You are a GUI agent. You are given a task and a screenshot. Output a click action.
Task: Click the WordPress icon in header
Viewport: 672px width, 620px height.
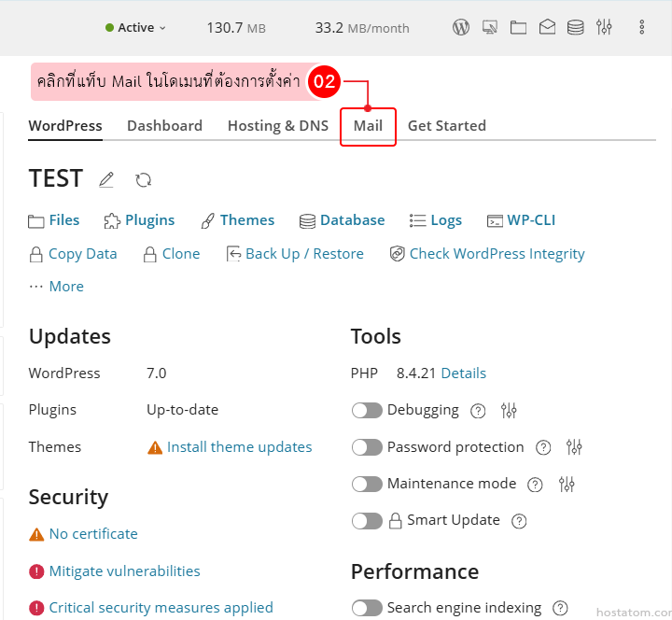click(x=461, y=27)
